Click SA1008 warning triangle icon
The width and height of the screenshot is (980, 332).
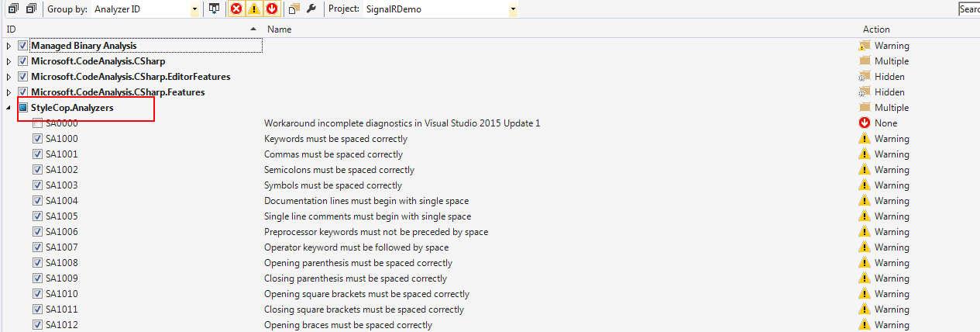[865, 263]
